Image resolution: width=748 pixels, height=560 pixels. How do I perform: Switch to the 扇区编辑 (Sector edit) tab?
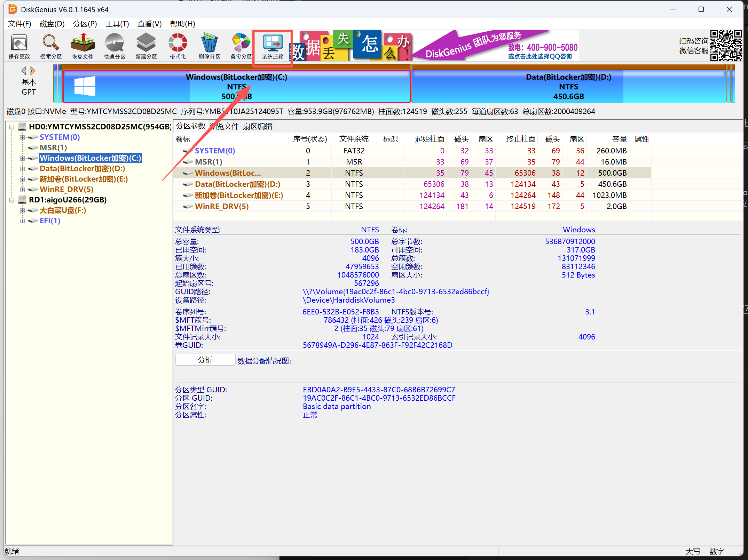(x=257, y=127)
